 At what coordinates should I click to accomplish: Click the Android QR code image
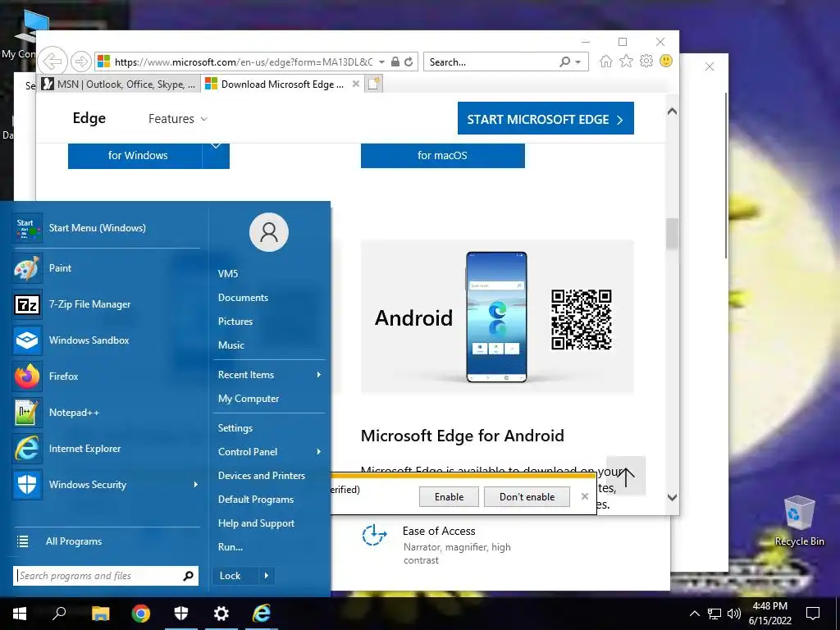click(582, 319)
